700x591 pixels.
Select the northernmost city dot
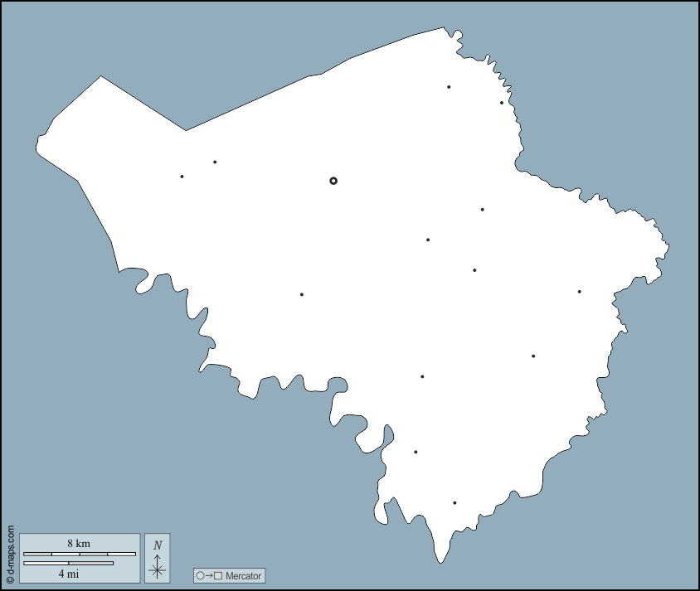click(x=449, y=87)
